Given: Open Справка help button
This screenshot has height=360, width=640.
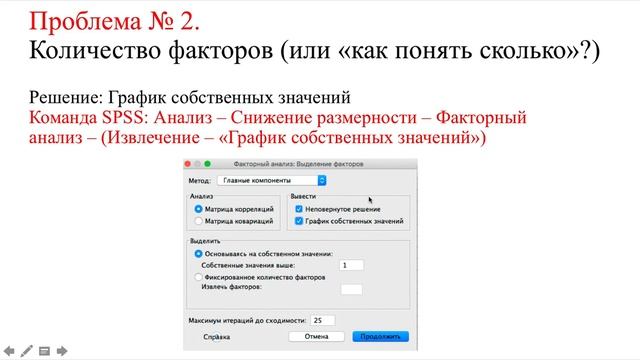Looking at the screenshot, I should tap(217, 337).
